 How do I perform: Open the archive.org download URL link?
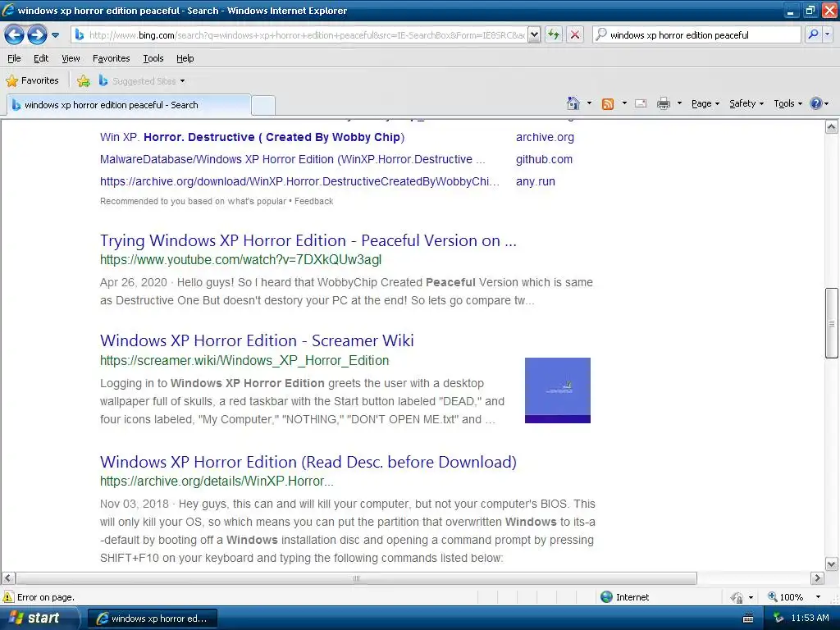(x=299, y=181)
